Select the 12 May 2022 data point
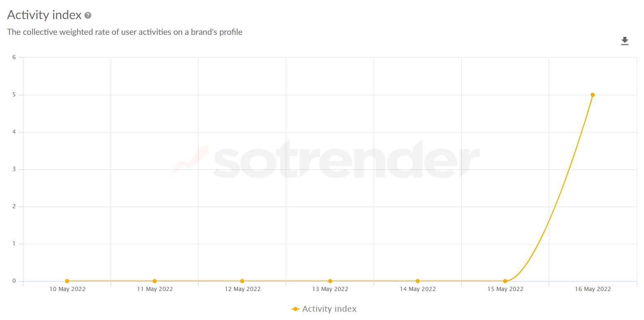 (242, 281)
